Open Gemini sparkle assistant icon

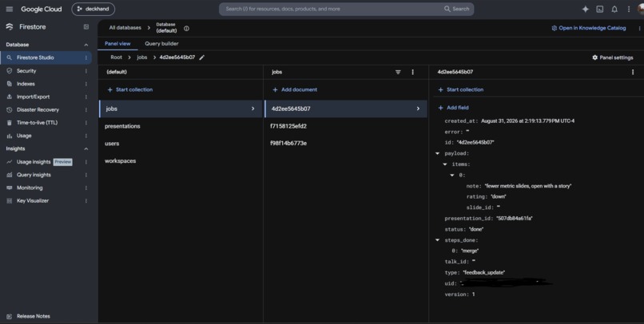tap(585, 9)
